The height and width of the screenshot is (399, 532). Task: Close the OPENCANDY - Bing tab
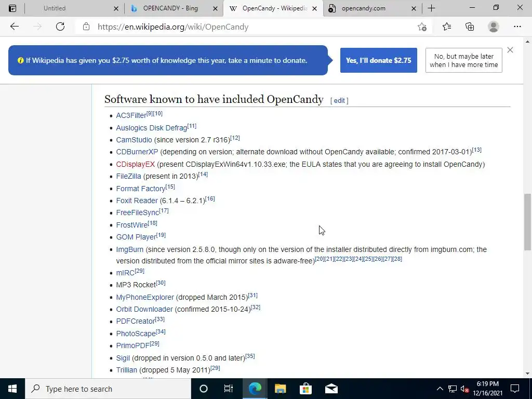[x=215, y=8]
